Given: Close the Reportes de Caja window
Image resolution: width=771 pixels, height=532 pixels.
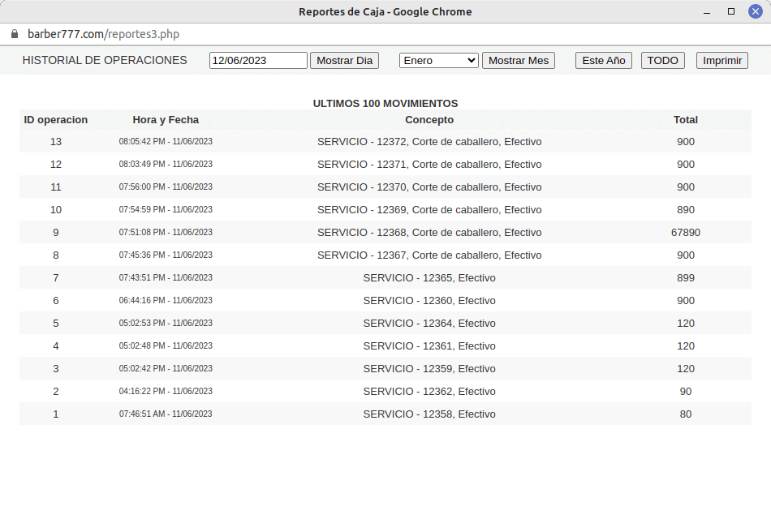Looking at the screenshot, I should click(756, 11).
